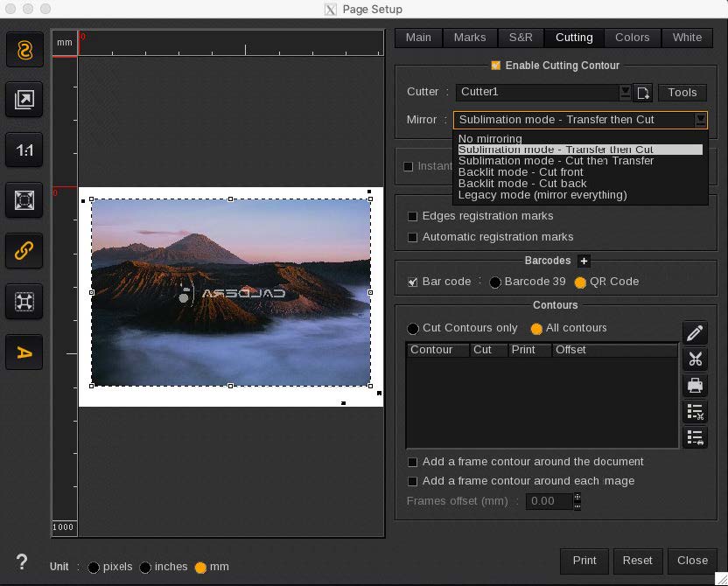Enable Edges registration marks checkbox
Screen dimensions: 728x586
point(413,216)
